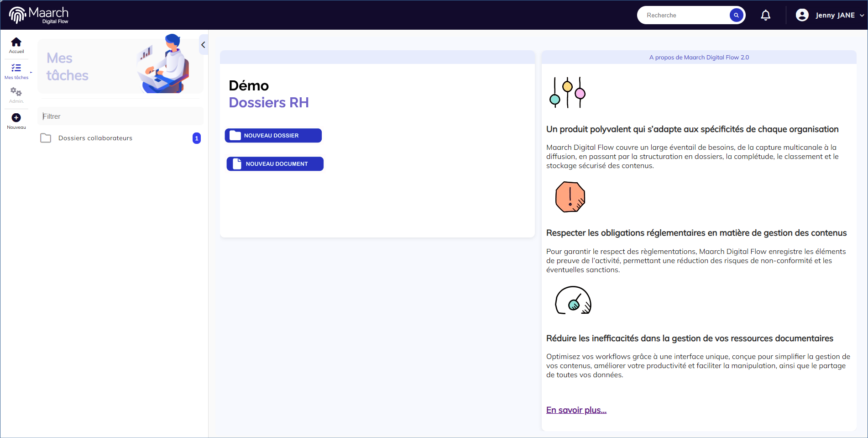868x438 pixels.
Task: Click the 'Respecter les obligations réglementaires' heading
Action: pos(696,233)
